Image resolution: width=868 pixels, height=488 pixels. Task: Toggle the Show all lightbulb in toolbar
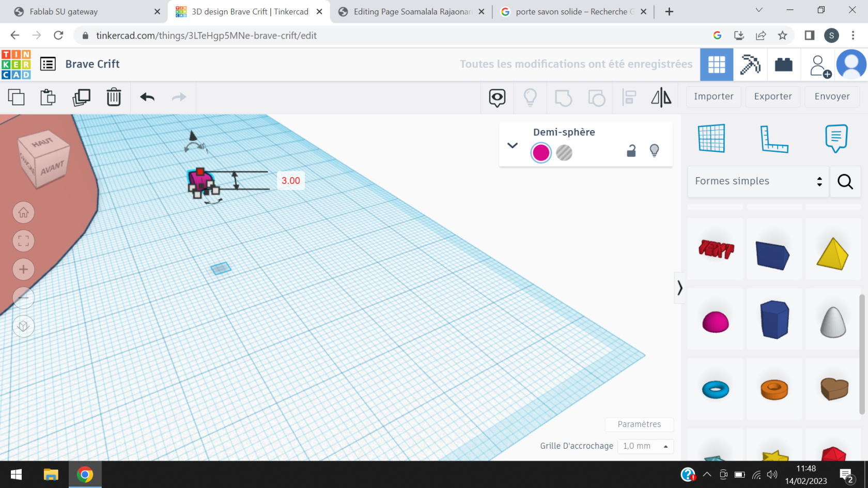(x=530, y=98)
